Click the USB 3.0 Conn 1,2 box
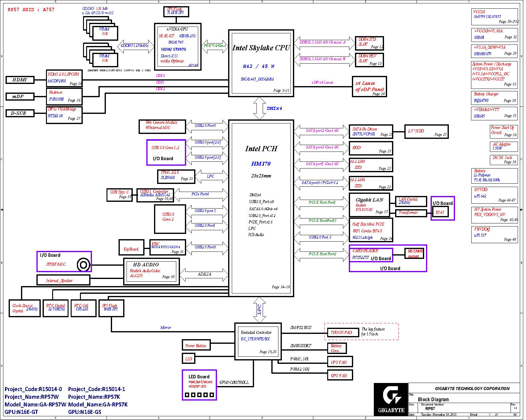 click(x=166, y=153)
